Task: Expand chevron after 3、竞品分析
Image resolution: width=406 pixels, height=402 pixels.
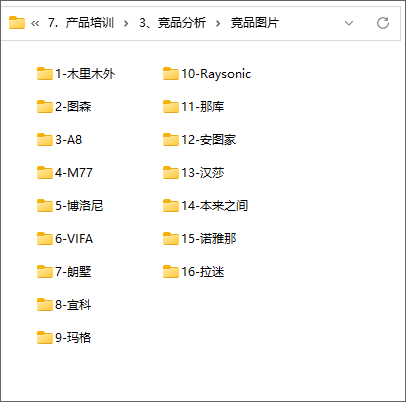Action: pos(218,23)
